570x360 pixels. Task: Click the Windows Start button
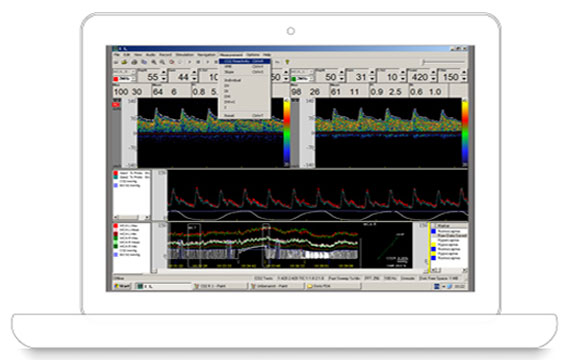point(122,286)
